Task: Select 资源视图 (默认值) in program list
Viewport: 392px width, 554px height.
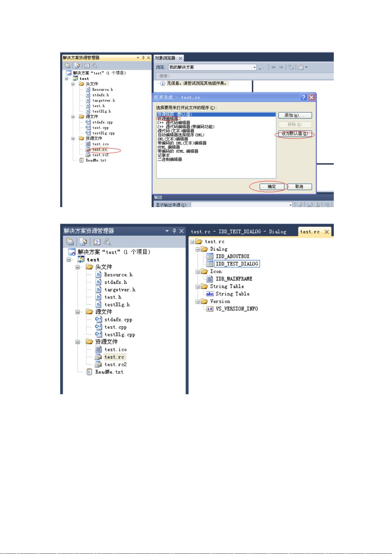Action: tap(216, 114)
